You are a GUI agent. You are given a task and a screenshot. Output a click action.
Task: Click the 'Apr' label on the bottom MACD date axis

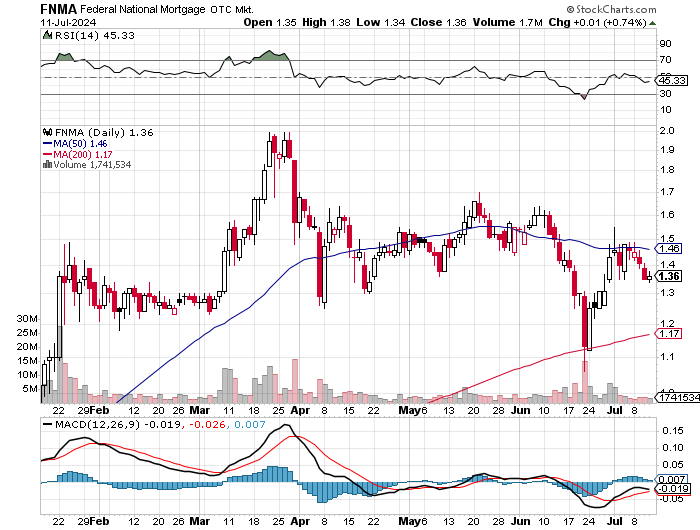[x=300, y=521]
